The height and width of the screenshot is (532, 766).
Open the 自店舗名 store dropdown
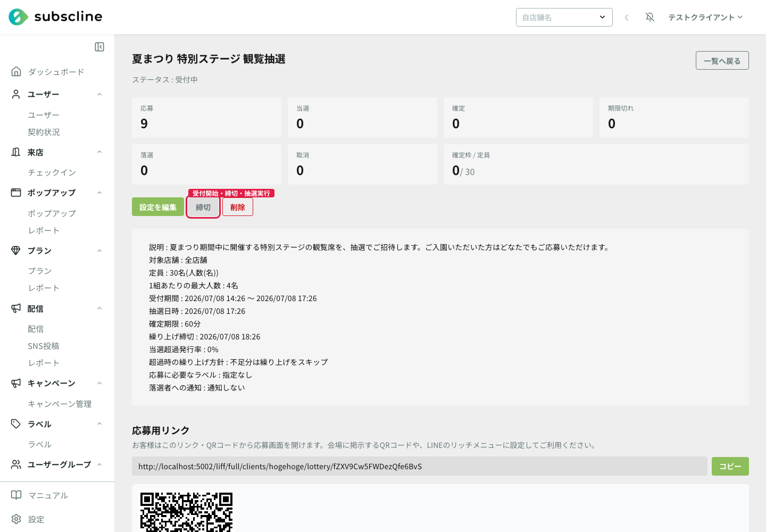point(564,18)
